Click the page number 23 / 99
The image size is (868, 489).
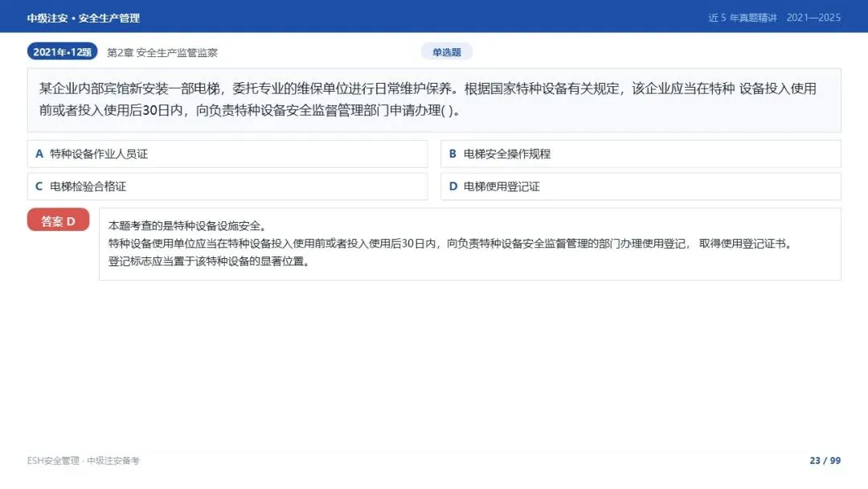(825, 461)
